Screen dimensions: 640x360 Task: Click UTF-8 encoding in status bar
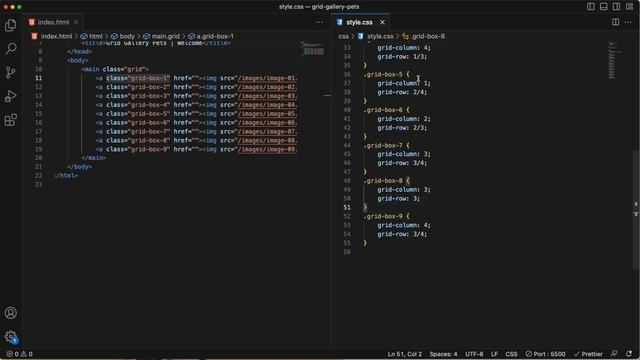click(474, 354)
